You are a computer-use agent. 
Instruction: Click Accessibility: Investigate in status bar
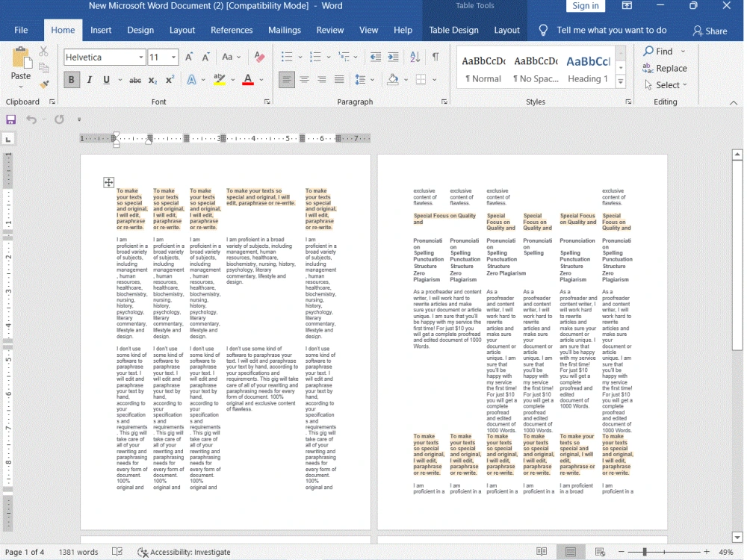[184, 552]
